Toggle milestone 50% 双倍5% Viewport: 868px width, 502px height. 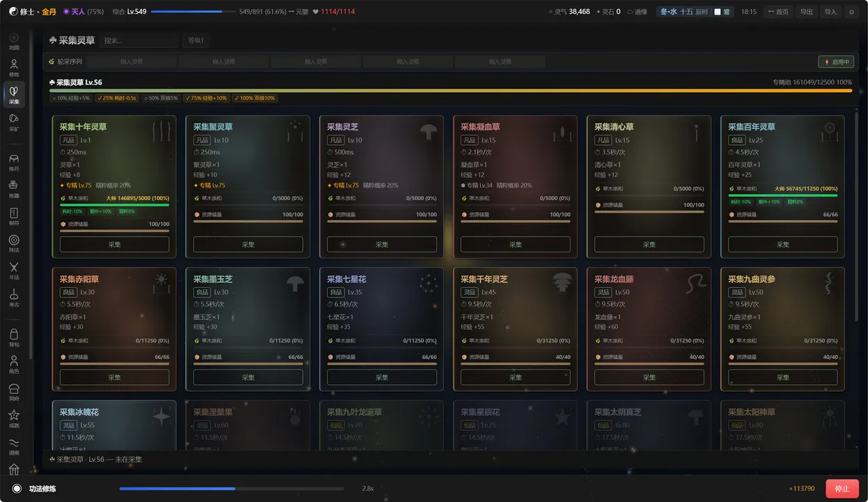(x=161, y=98)
